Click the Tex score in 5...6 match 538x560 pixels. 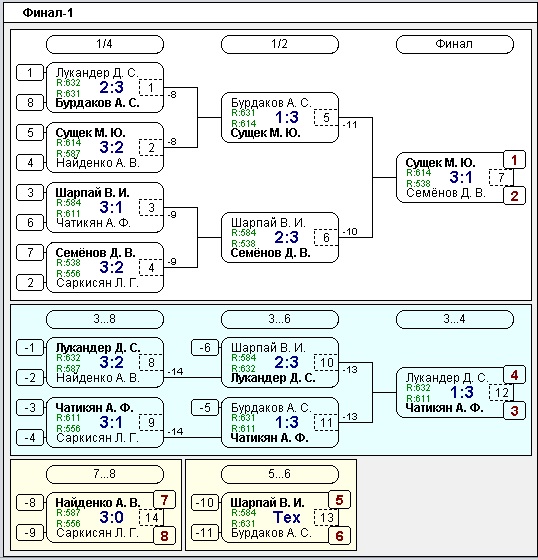click(287, 517)
